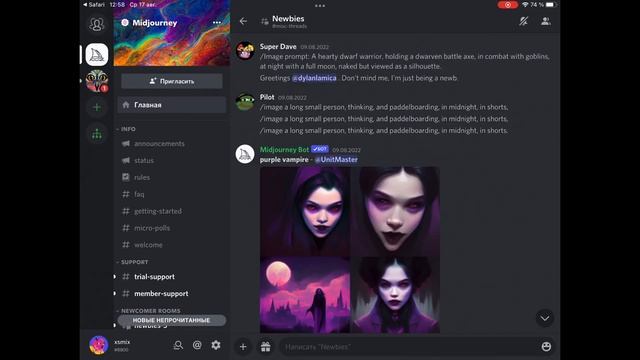Tap the three-dot multitasking control at top
640x360 pixels.
(320, 6)
